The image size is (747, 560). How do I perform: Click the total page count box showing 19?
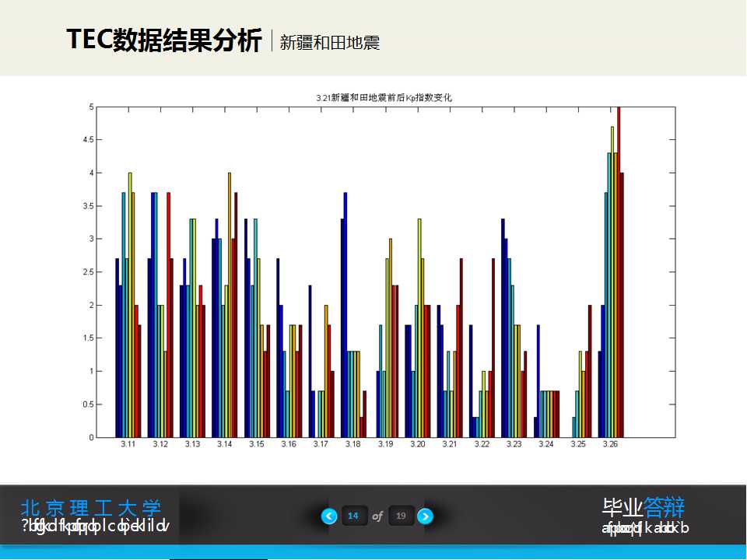click(x=402, y=516)
